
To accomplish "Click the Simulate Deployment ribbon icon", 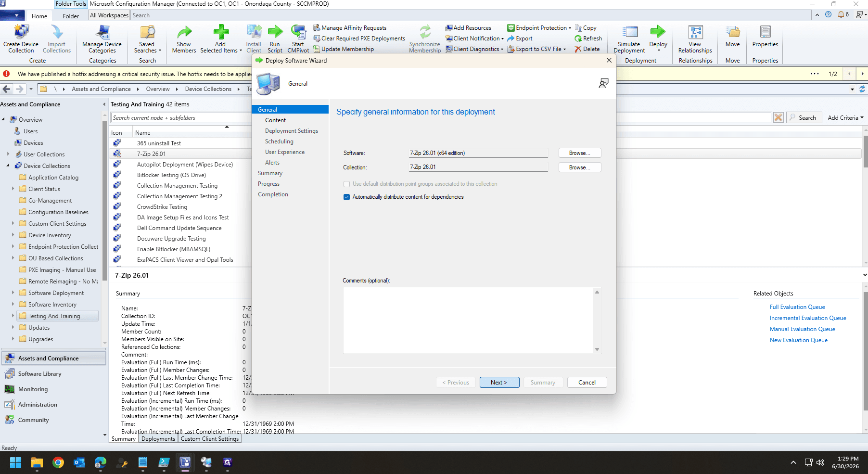I will tap(629, 38).
